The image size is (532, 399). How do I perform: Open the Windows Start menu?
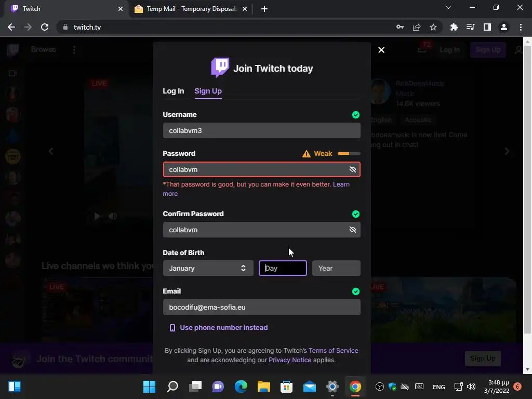pyautogui.click(x=149, y=387)
